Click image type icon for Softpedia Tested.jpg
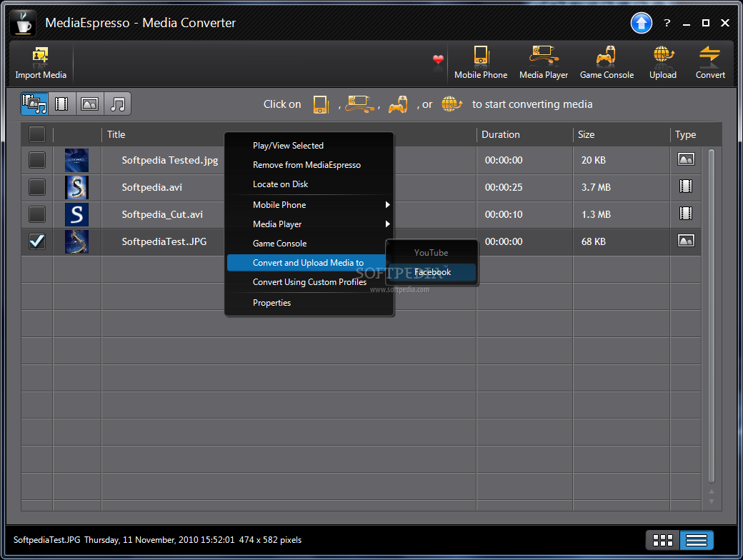This screenshot has height=560, width=743. point(686,159)
